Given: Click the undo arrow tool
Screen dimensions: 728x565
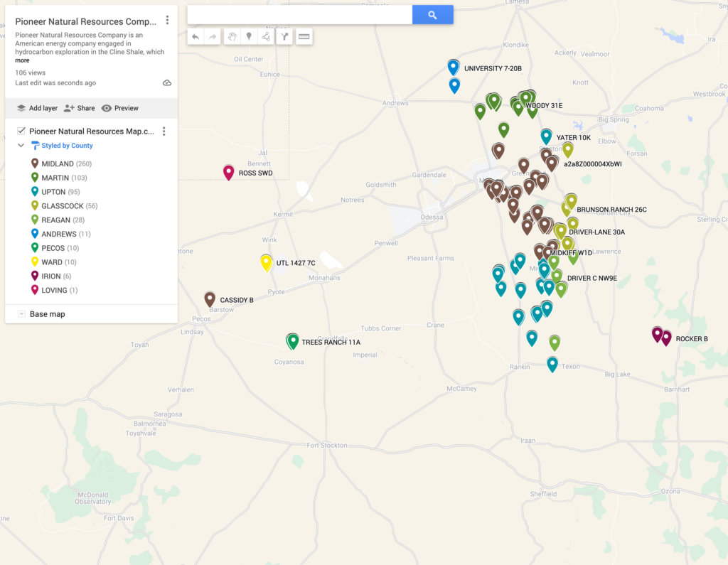Looking at the screenshot, I should 196,37.
